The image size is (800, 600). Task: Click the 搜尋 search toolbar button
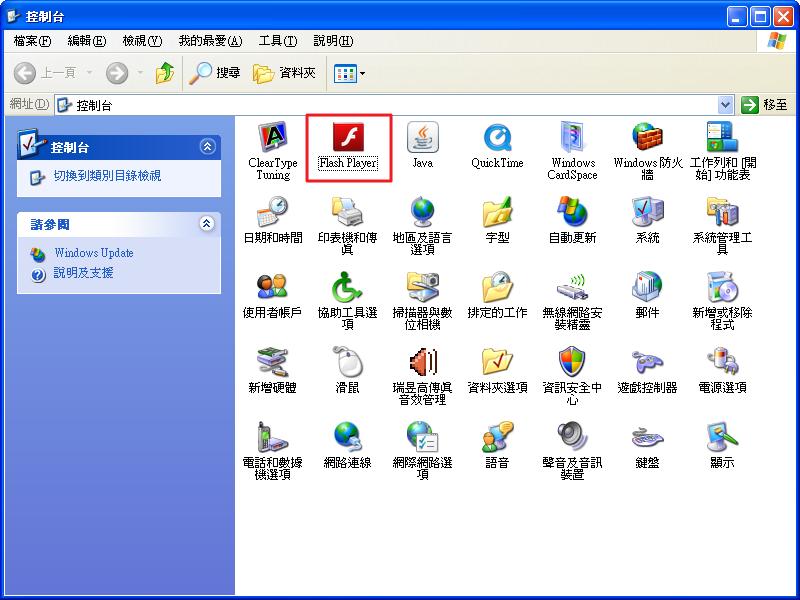coord(215,73)
